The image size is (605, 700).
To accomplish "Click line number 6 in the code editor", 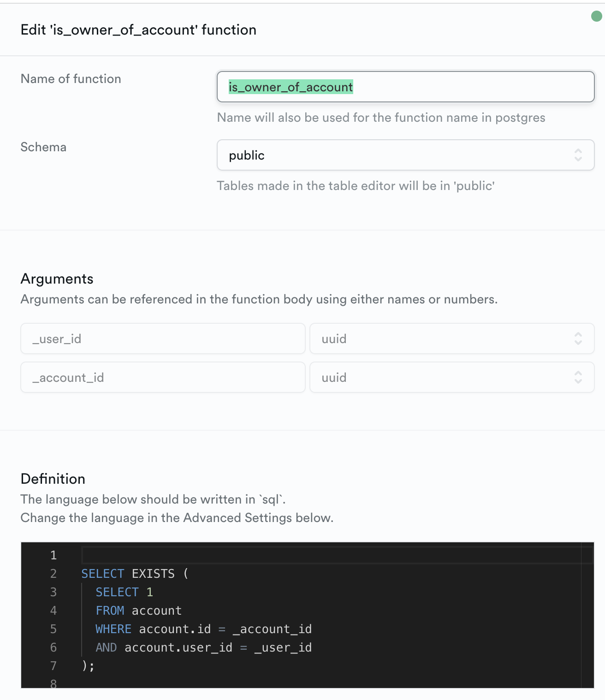I will 53,647.
